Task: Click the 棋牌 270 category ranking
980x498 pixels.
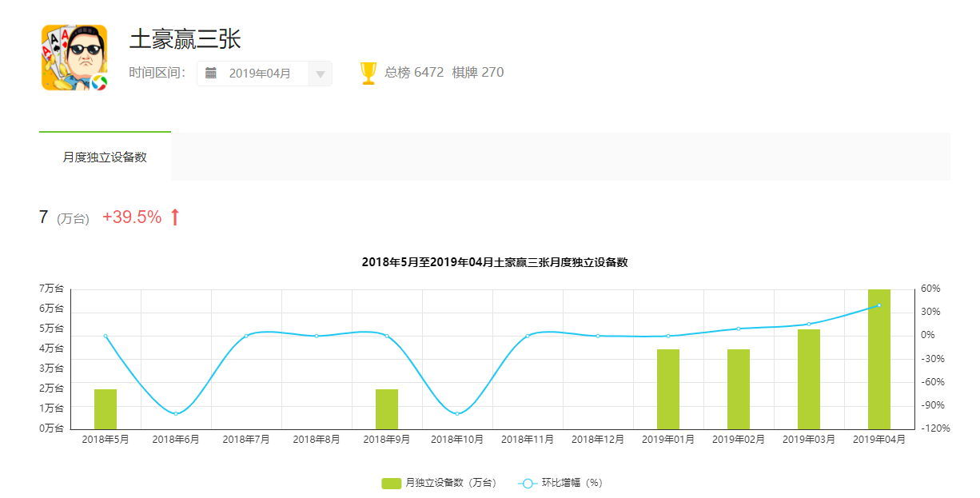Action: [477, 73]
